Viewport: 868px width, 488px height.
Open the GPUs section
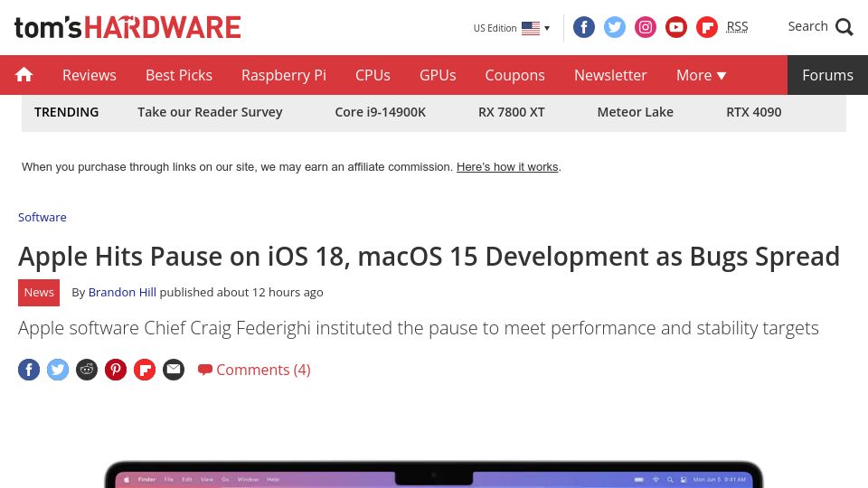pos(438,75)
